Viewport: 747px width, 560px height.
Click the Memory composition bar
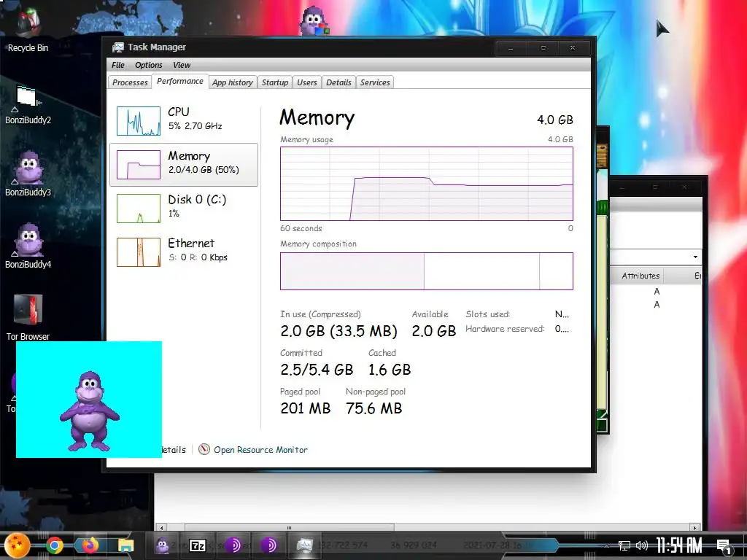pos(426,271)
